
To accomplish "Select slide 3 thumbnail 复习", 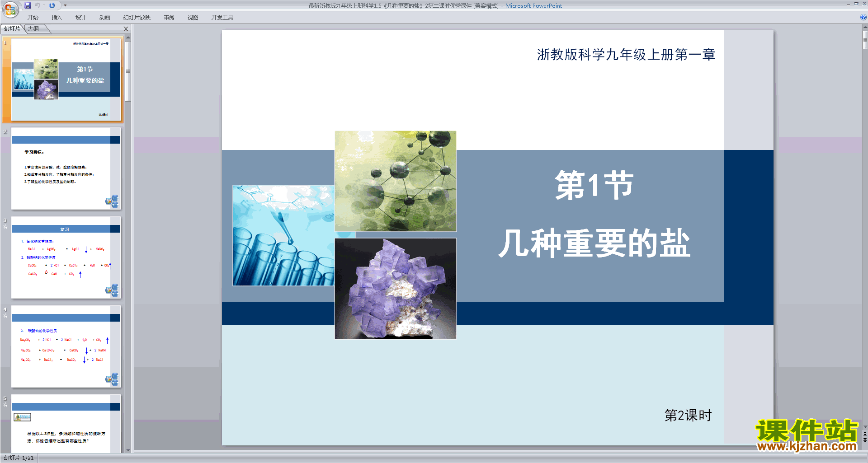I will tap(66, 257).
